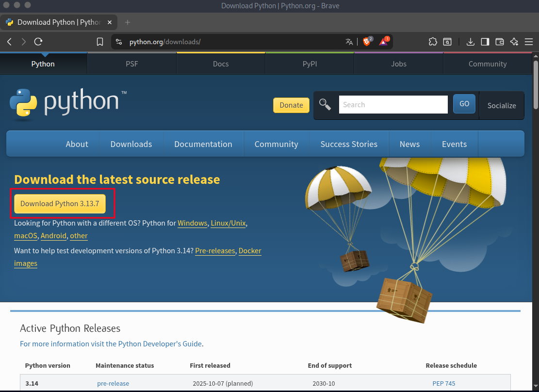This screenshot has width=539, height=392.
Task: Click the yellow Donate button
Action: tap(291, 105)
